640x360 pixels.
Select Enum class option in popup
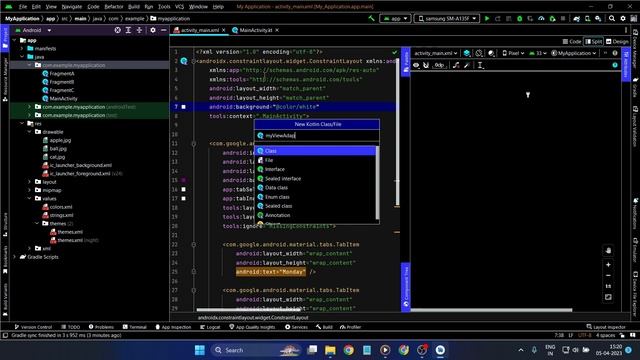(315, 197)
